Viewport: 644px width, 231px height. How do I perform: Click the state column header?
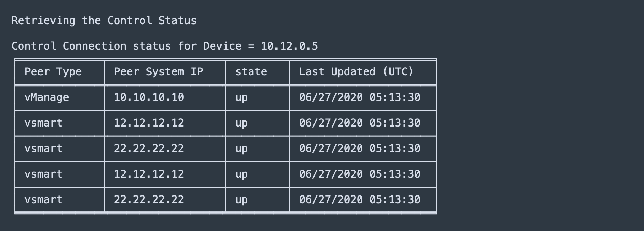251,72
